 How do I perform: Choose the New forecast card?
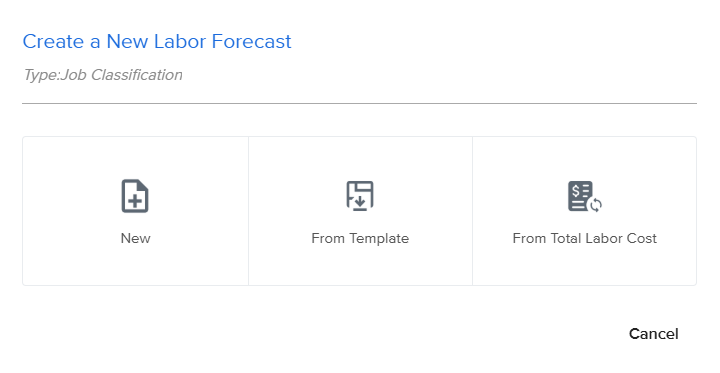point(135,211)
